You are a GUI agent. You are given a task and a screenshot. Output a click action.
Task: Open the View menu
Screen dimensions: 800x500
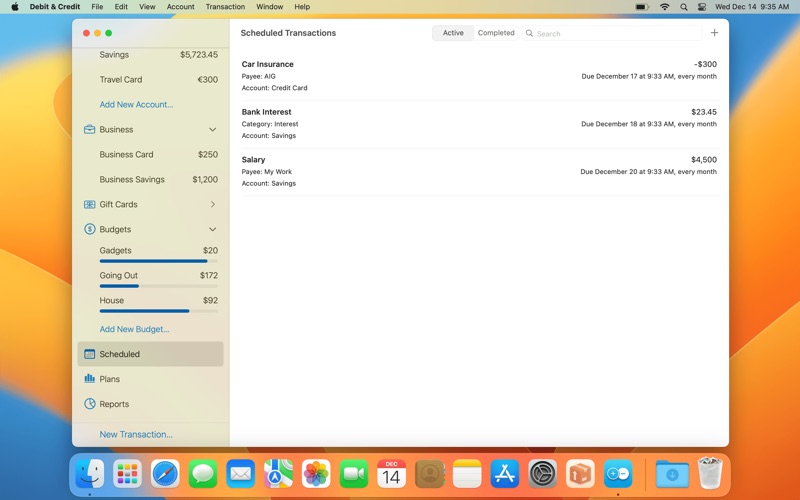(x=147, y=7)
